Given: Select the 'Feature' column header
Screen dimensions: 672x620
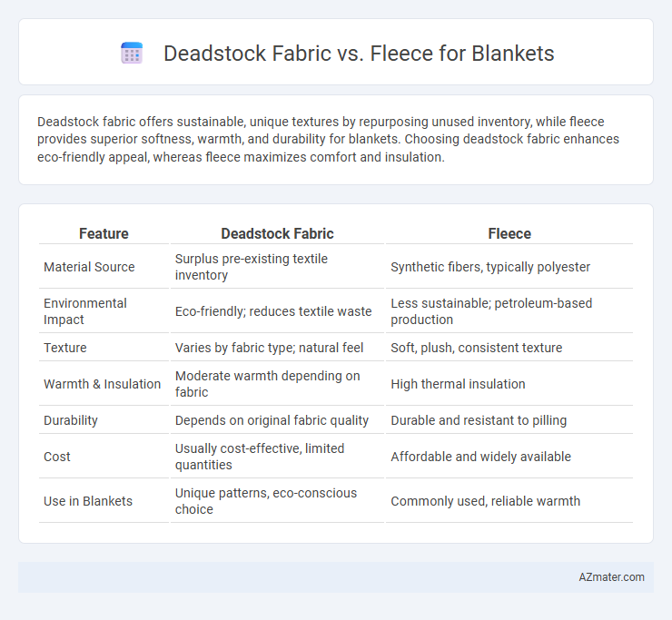Looking at the screenshot, I should point(104,233).
